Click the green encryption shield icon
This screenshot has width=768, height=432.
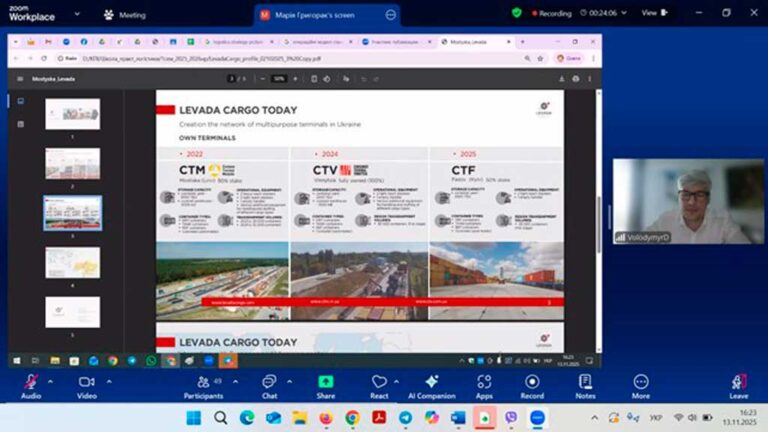tap(516, 13)
